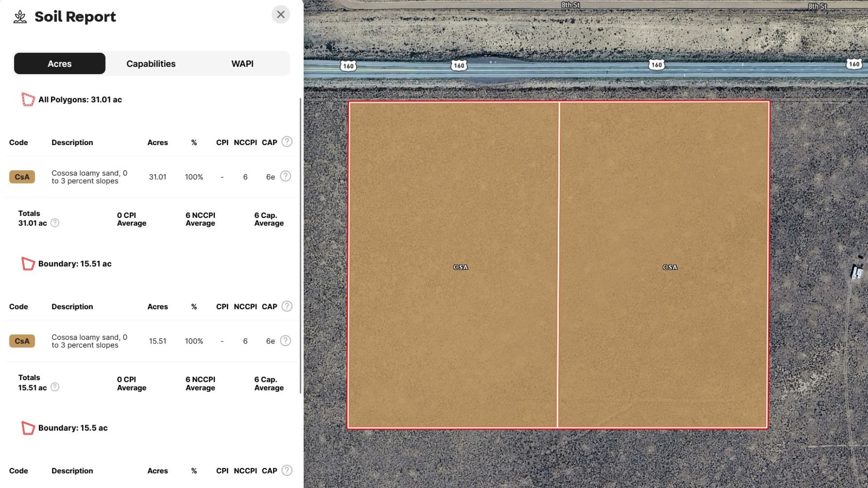Switch to the Capabilities tab
Viewport: 868px width, 488px height.
pos(151,64)
